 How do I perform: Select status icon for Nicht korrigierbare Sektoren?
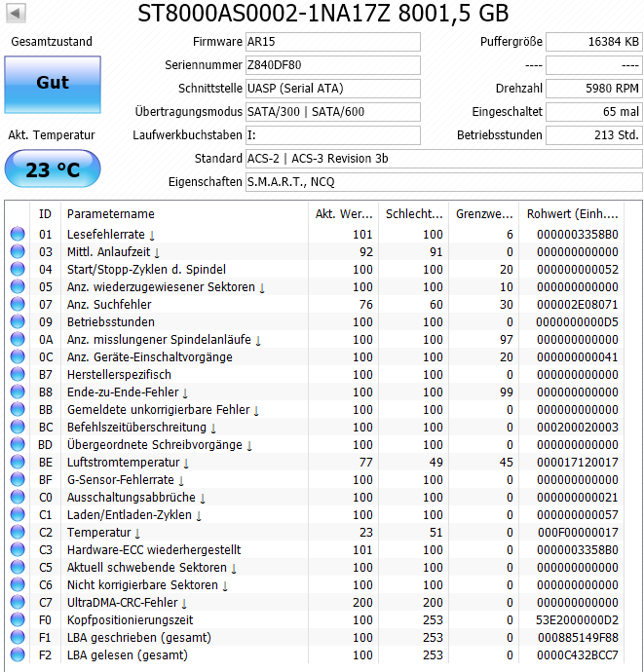(x=18, y=584)
